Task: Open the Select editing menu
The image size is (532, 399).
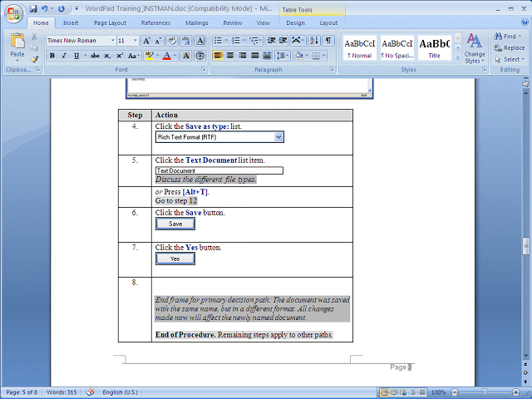Action: tap(510, 59)
